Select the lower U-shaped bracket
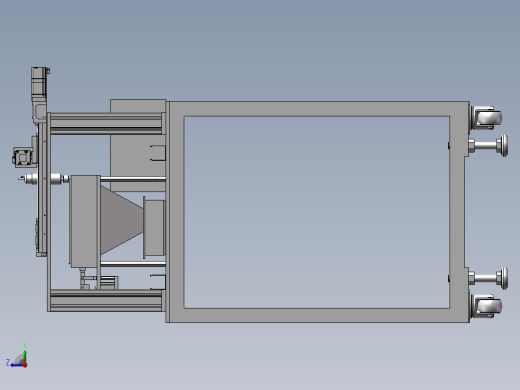 point(158,282)
